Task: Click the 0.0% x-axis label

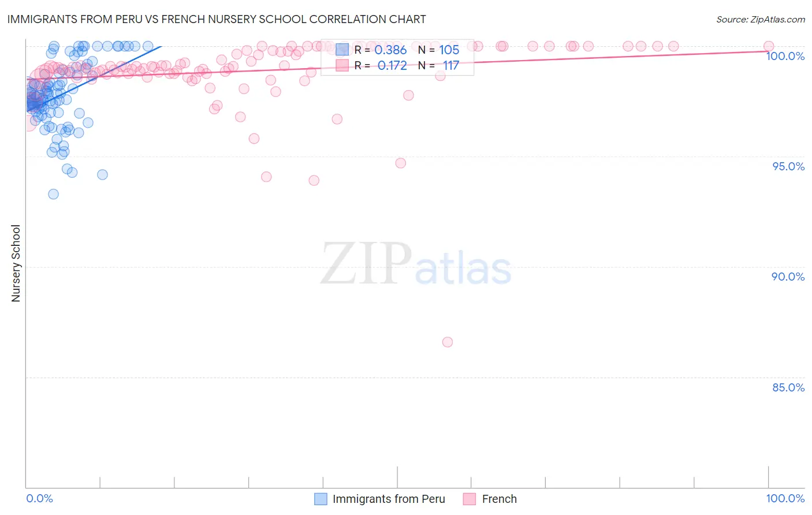Action: tap(40, 498)
